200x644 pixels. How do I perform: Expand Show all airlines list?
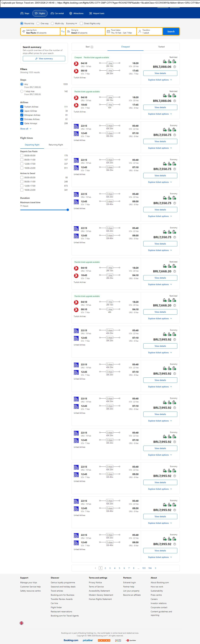[26, 129]
